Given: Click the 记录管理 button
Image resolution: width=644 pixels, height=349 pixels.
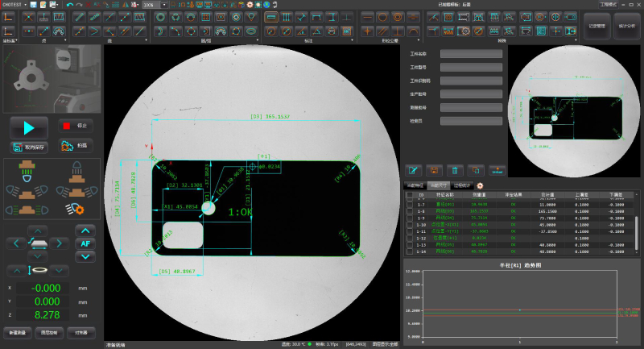Looking at the screenshot, I should pyautogui.click(x=597, y=27).
